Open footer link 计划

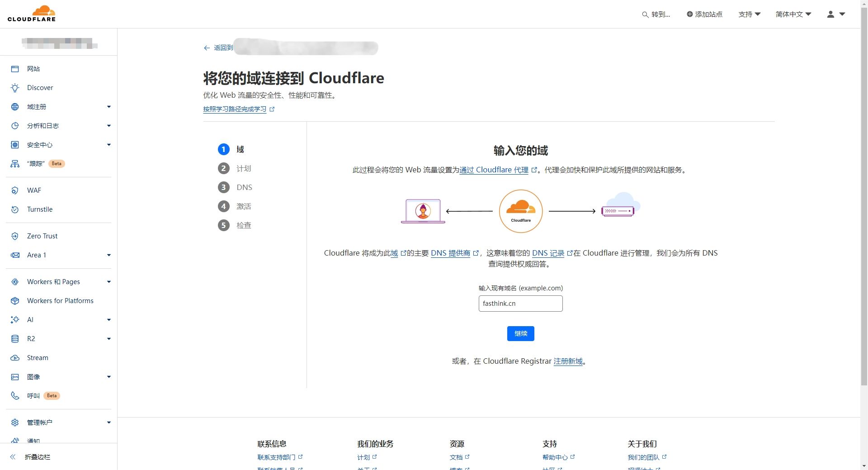click(363, 457)
